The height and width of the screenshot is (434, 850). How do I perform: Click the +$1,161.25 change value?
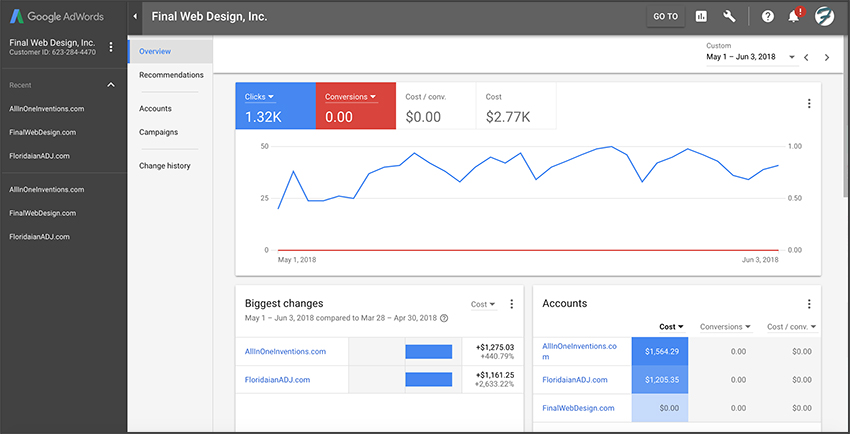click(495, 375)
